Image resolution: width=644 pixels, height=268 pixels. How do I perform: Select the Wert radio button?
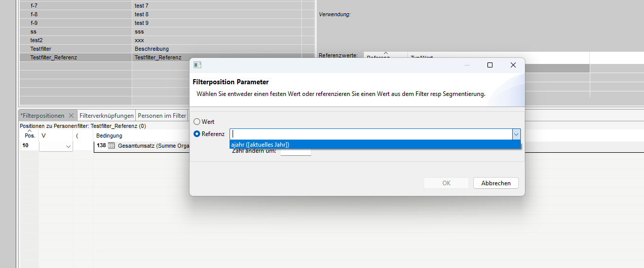[197, 122]
